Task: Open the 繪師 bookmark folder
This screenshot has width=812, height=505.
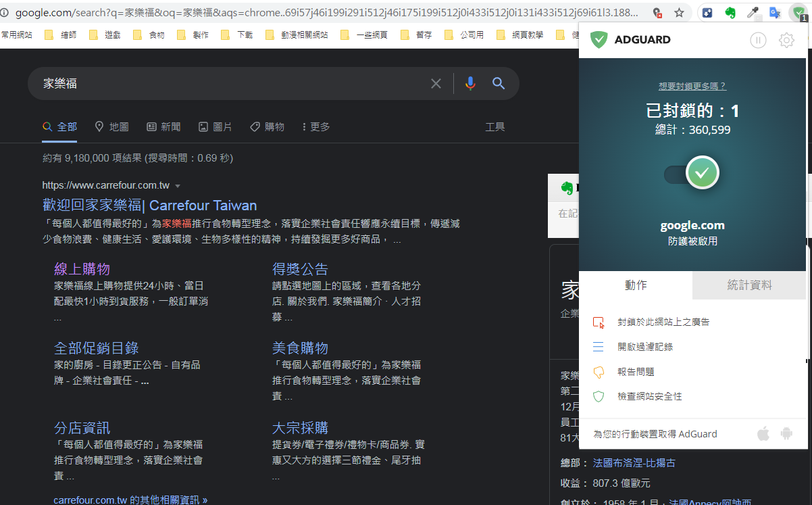Action: [x=61, y=35]
